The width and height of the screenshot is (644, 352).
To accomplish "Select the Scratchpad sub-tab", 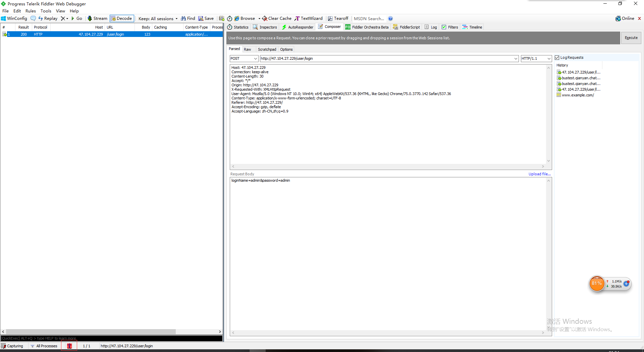I will click(267, 49).
